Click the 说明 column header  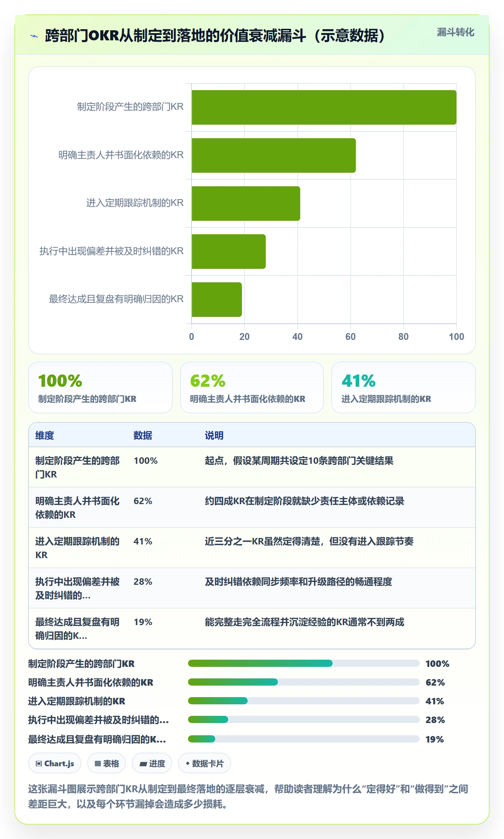pyautogui.click(x=214, y=435)
